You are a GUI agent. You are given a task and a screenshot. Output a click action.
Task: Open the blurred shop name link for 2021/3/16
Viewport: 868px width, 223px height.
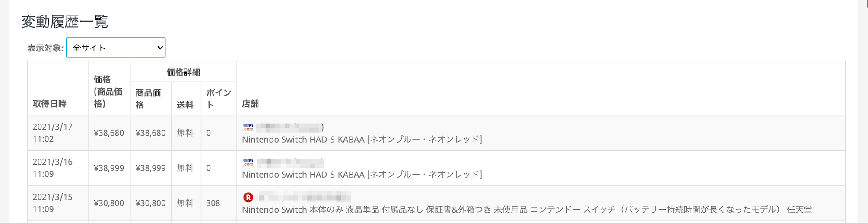click(x=290, y=162)
